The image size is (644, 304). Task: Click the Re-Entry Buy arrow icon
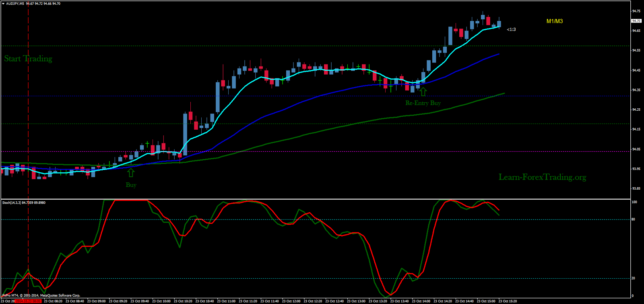click(x=423, y=92)
